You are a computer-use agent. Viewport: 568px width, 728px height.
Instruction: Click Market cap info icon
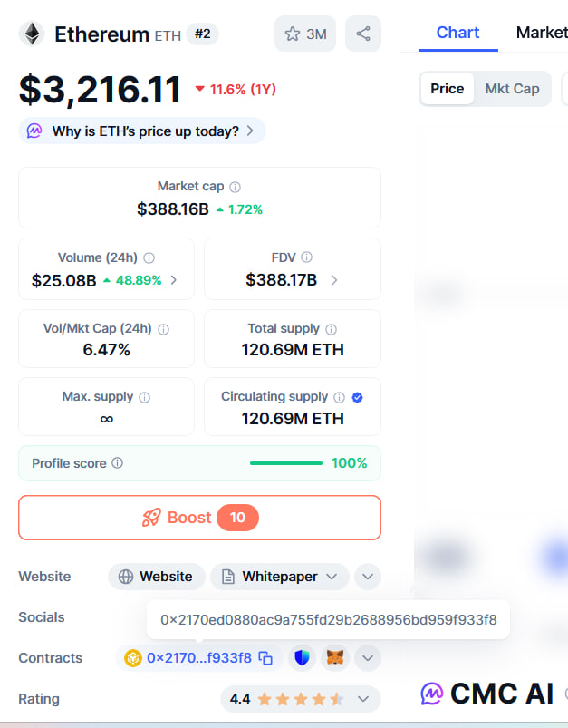point(236,187)
